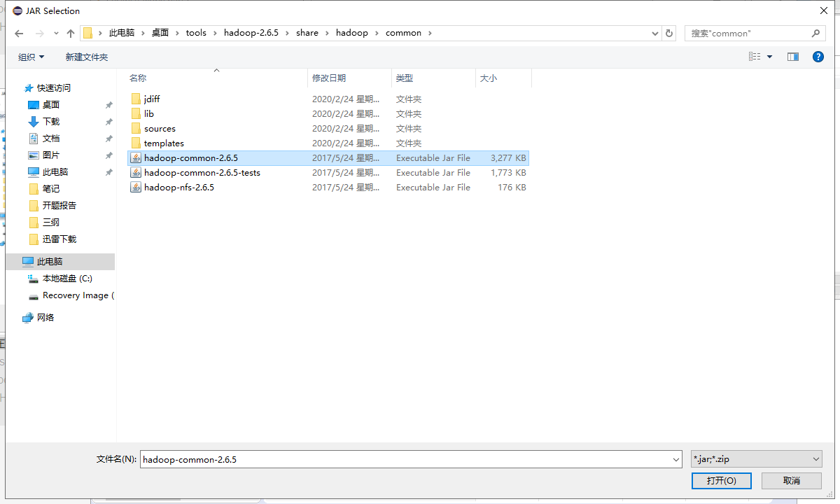
Task: Select the jdiff folder icon
Action: [136, 99]
